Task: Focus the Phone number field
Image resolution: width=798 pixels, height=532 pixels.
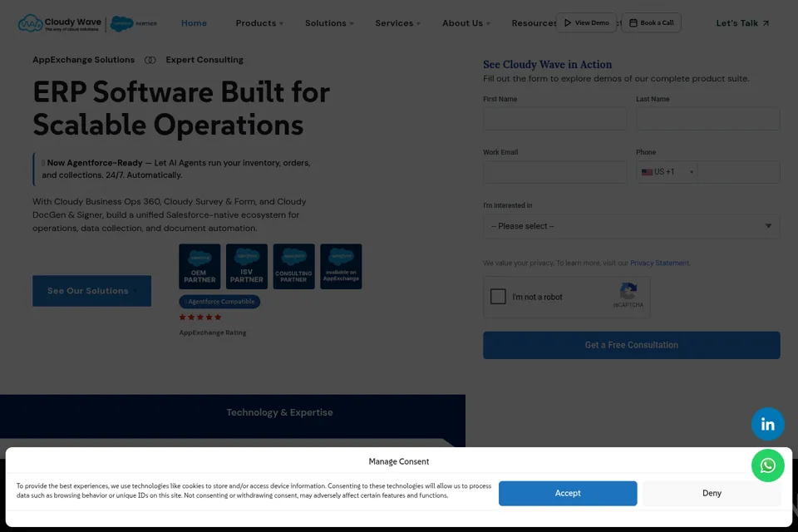Action: pos(738,172)
